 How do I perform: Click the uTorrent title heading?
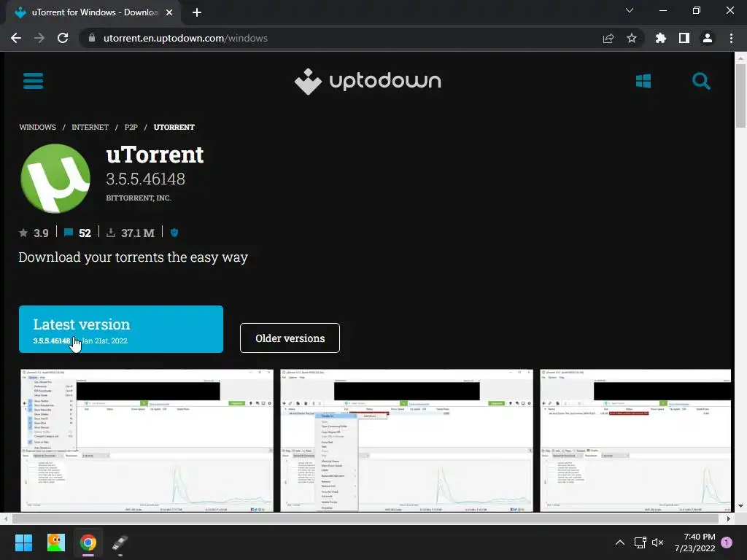tap(155, 155)
